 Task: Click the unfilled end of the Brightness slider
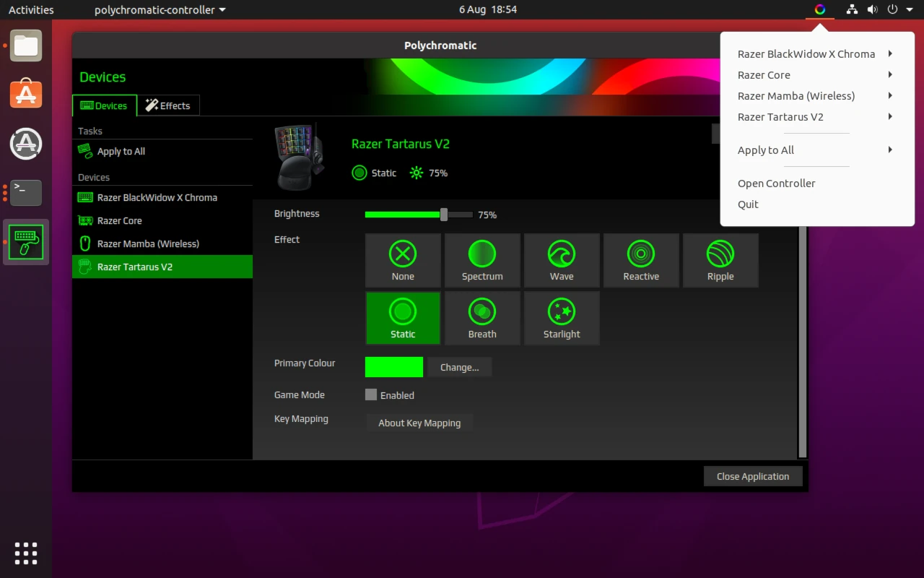pos(461,215)
